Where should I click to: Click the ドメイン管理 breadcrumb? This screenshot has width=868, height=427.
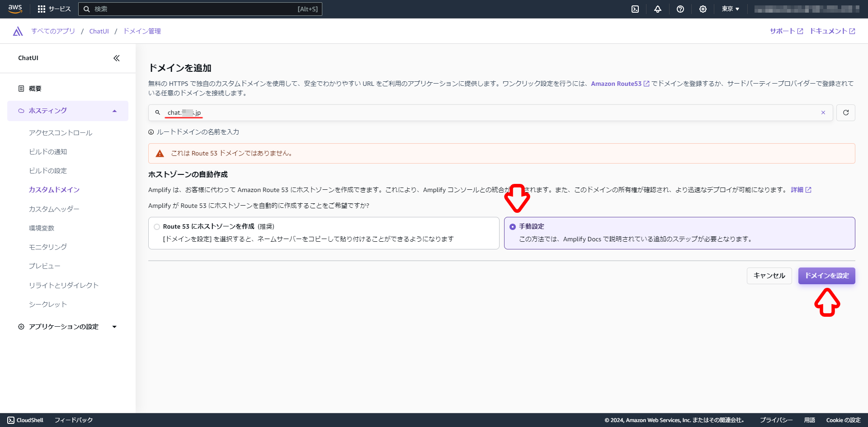[142, 31]
